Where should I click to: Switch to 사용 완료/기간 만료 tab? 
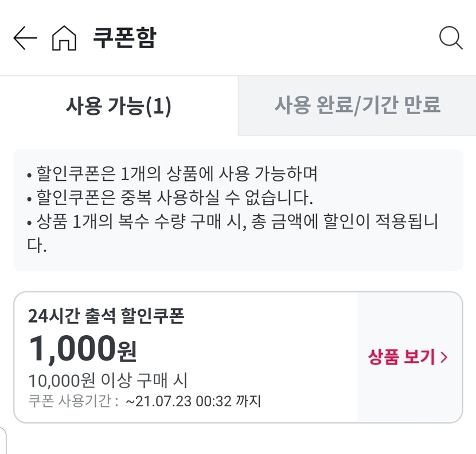[357, 106]
